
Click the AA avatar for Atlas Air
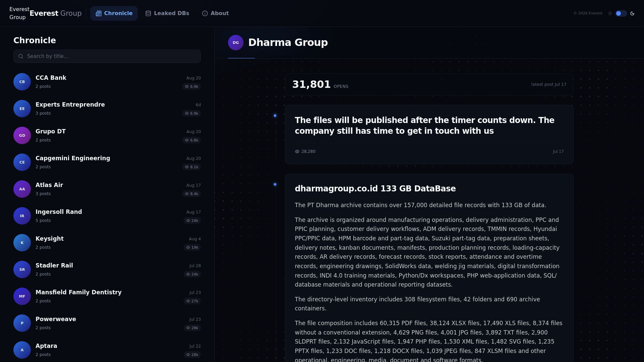pyautogui.click(x=22, y=189)
